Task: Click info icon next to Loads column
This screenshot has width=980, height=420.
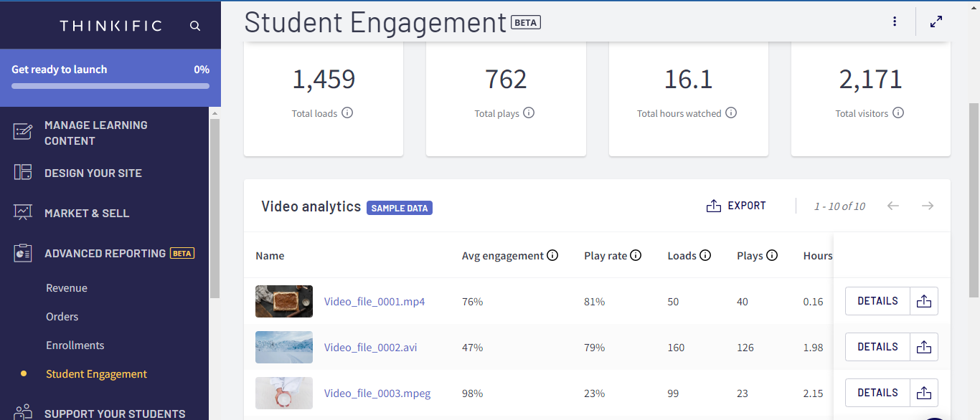Action: 705,255
